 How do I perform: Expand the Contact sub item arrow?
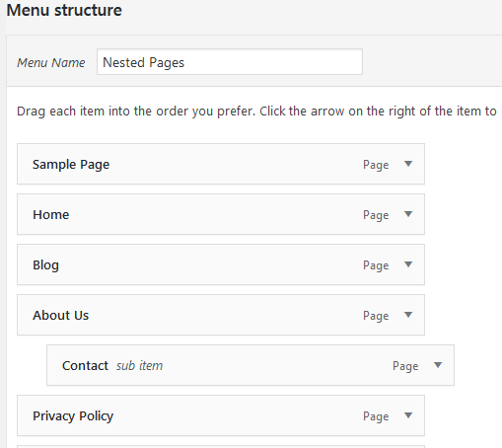[438, 365]
